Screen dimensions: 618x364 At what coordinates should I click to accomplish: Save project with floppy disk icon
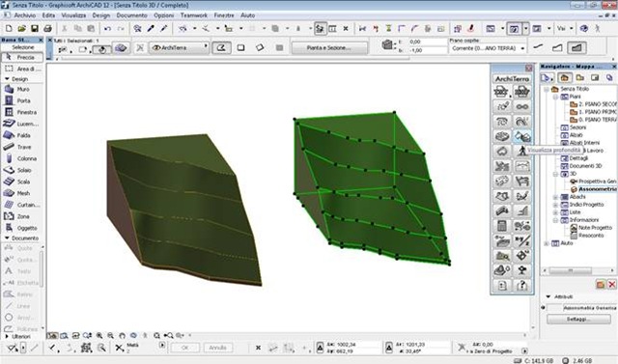35,28
